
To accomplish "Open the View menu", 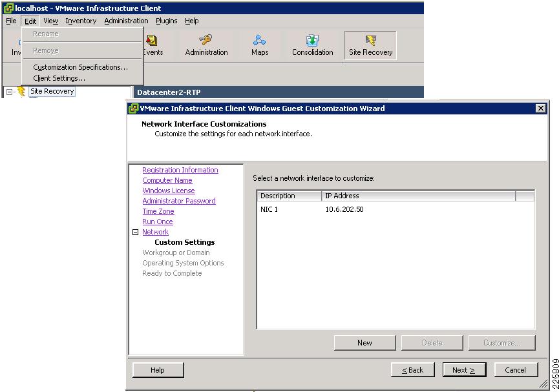I will [50, 21].
